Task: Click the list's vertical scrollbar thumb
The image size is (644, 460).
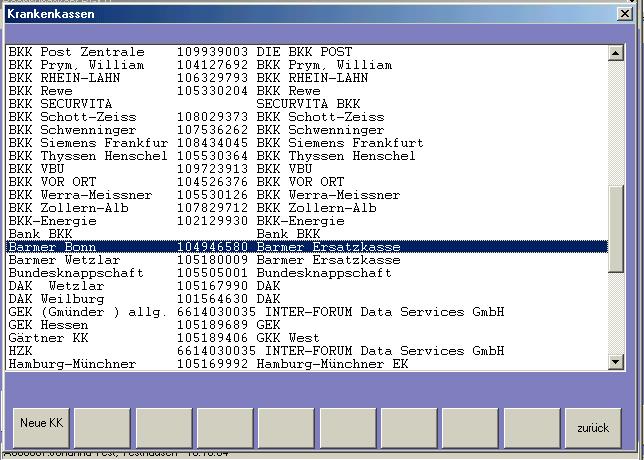Action: click(x=616, y=228)
